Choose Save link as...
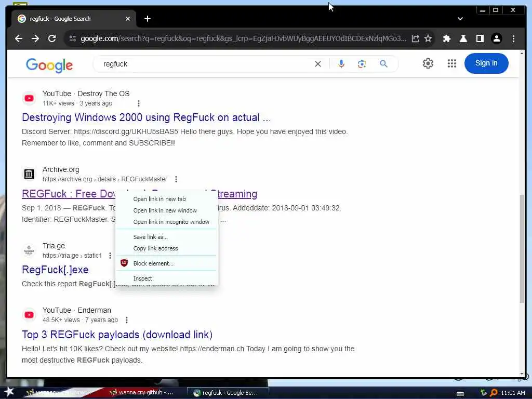Image resolution: width=532 pixels, height=399 pixels. [167, 237]
